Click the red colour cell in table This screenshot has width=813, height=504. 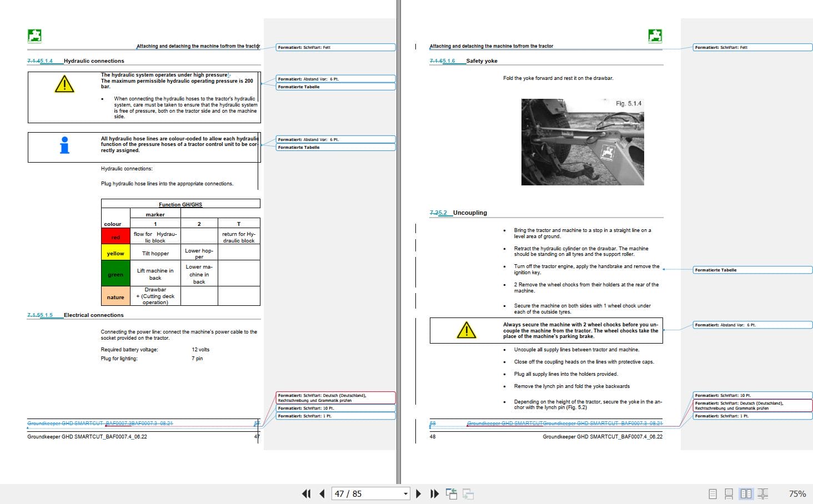point(116,237)
